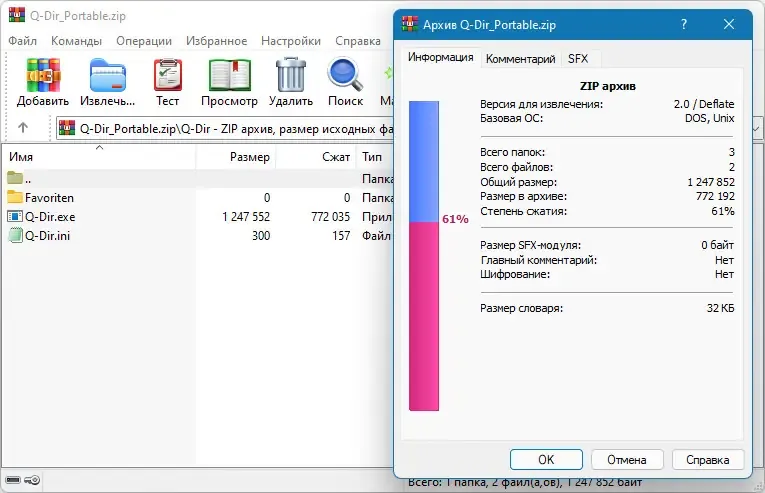Click packed value 157 of Q-Dir.ini
Viewport: 765px width, 493px height.
pyautogui.click(x=341, y=236)
